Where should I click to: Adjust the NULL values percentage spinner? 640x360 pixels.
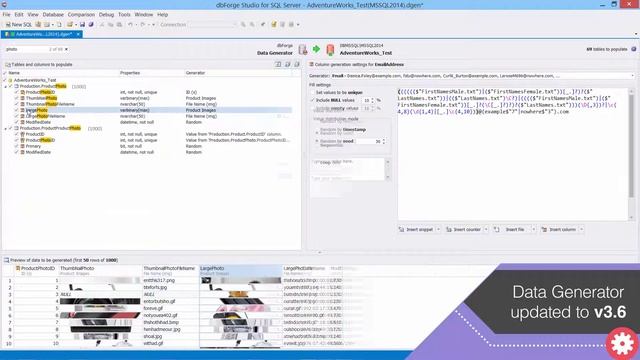pos(372,100)
